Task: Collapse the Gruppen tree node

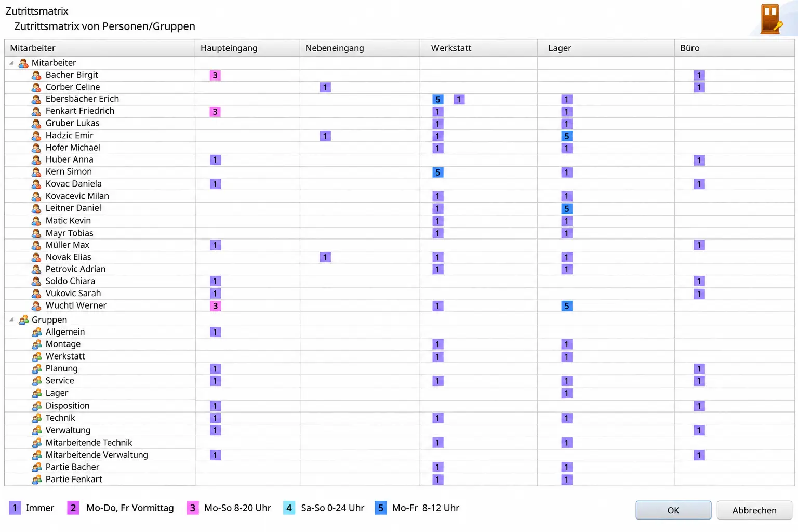Action: tap(11, 320)
